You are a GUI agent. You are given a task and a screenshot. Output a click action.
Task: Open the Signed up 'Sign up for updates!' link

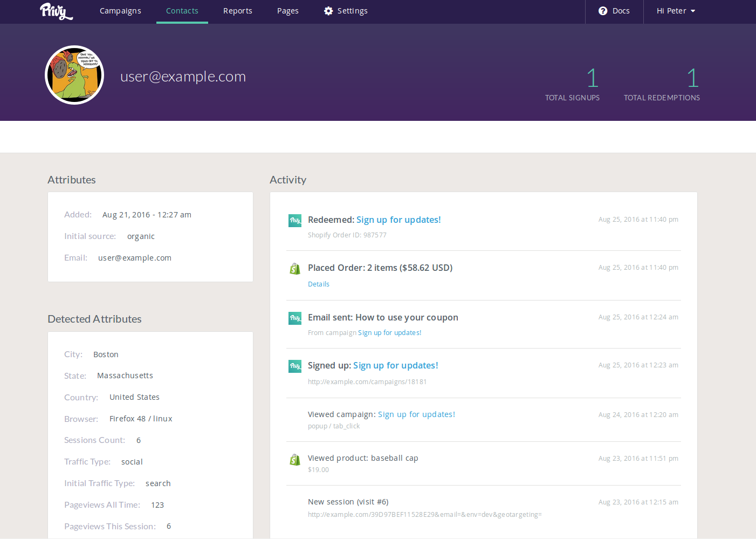click(x=395, y=365)
